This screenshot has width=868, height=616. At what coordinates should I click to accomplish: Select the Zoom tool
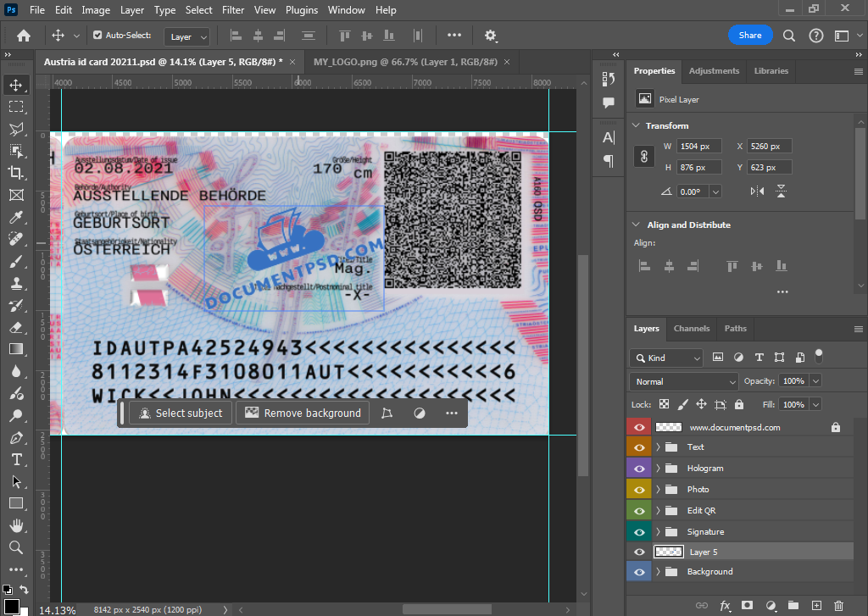point(16,547)
